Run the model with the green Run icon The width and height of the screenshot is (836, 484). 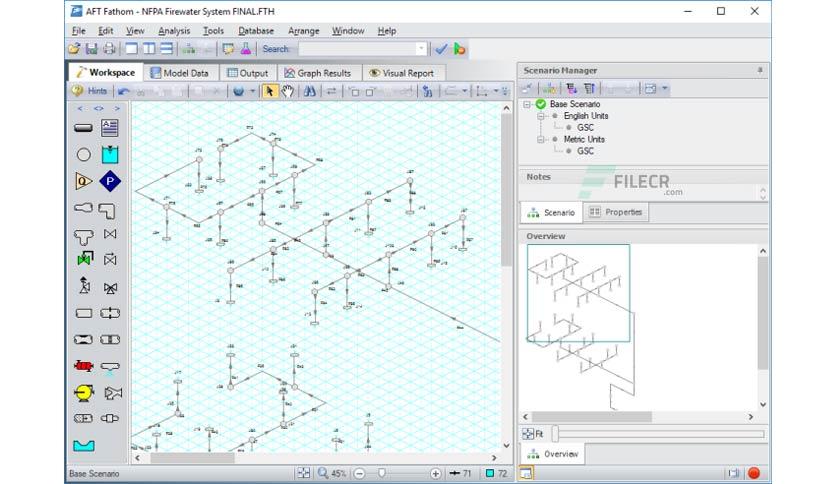[459, 49]
